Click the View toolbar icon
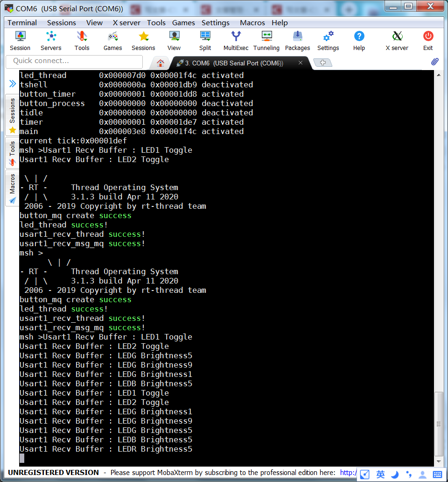Screen dimensions: 448x482 pos(174,41)
